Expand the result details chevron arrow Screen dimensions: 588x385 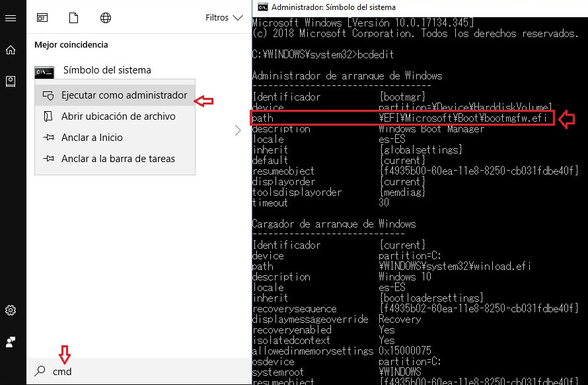(x=238, y=131)
